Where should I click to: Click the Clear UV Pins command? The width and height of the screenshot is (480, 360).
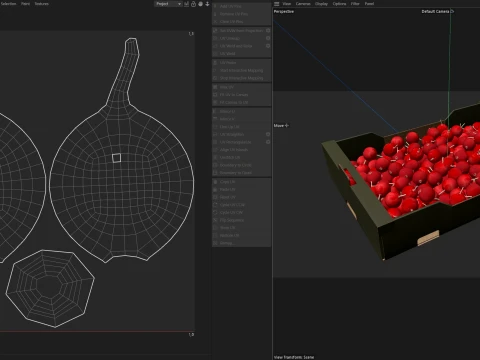pyautogui.click(x=241, y=22)
